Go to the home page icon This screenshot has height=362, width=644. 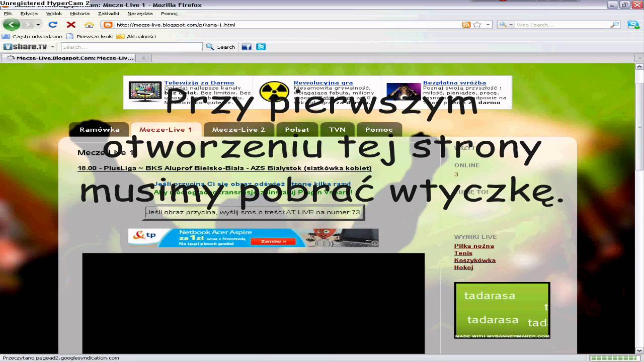click(x=89, y=25)
